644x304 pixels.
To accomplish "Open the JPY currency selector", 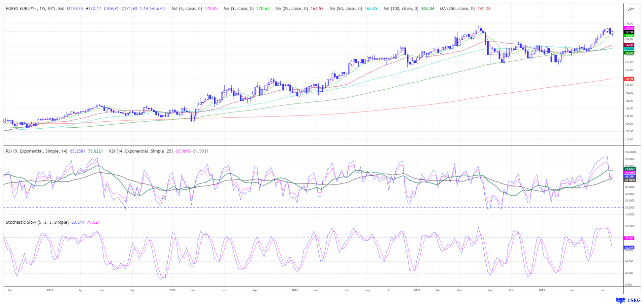I will (x=631, y=9).
